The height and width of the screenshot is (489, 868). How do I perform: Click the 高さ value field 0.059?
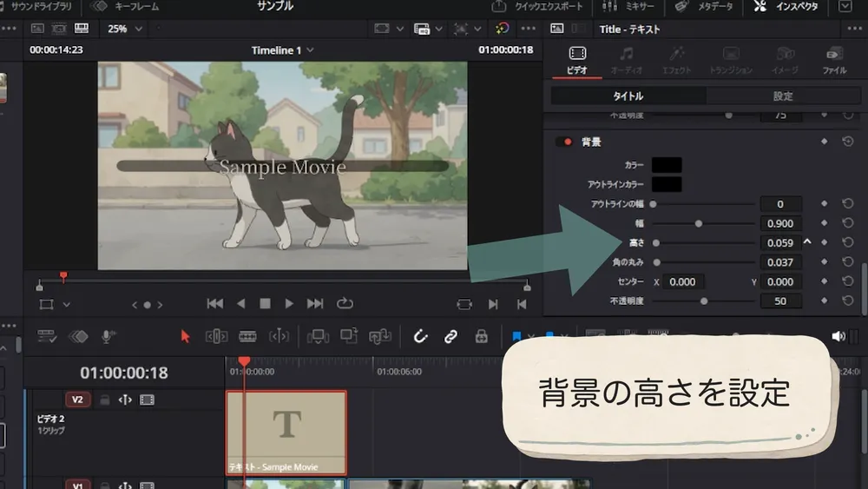(x=780, y=243)
